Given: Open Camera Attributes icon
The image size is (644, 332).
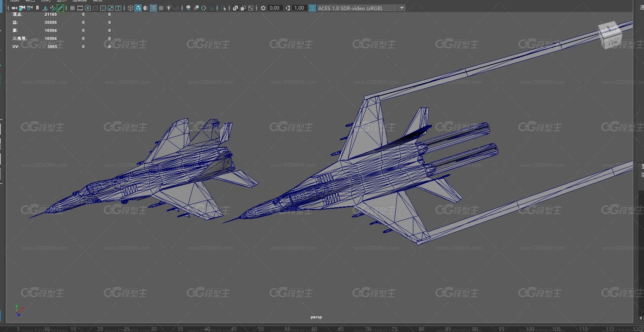Looking at the screenshot, I should [x=29, y=8].
